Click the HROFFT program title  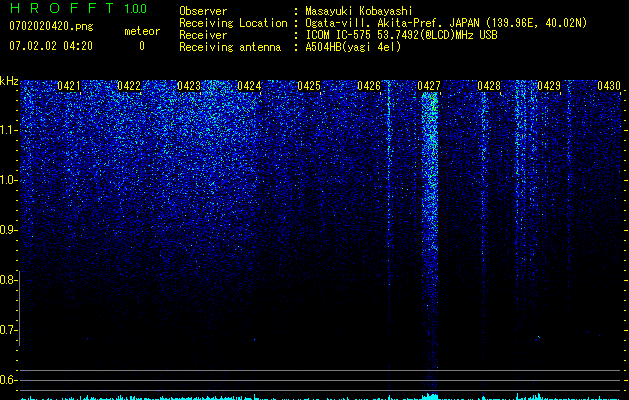pyautogui.click(x=62, y=8)
